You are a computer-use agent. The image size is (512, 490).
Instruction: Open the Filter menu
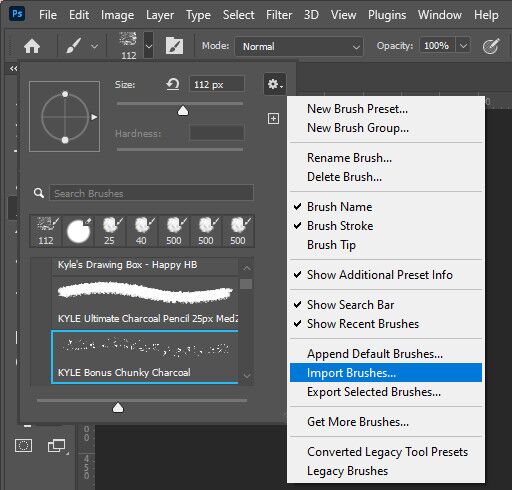[x=279, y=15]
